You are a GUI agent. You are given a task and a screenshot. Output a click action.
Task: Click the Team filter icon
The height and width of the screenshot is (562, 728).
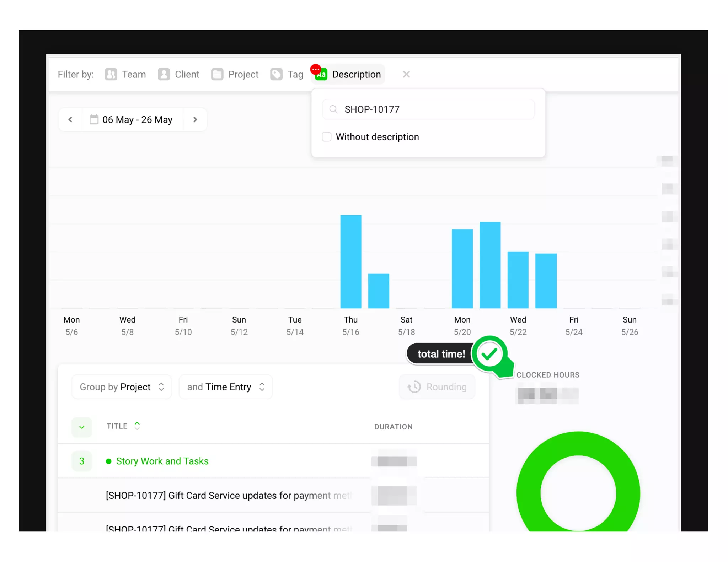point(111,74)
